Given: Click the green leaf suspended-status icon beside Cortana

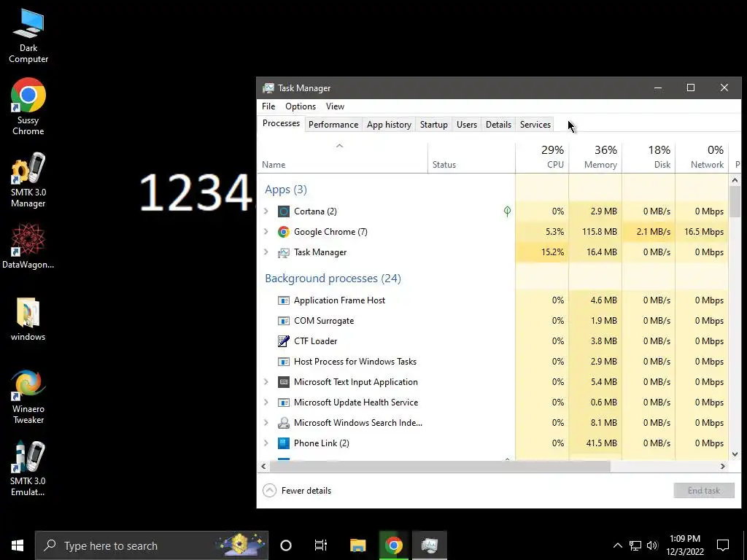Looking at the screenshot, I should pos(508,211).
